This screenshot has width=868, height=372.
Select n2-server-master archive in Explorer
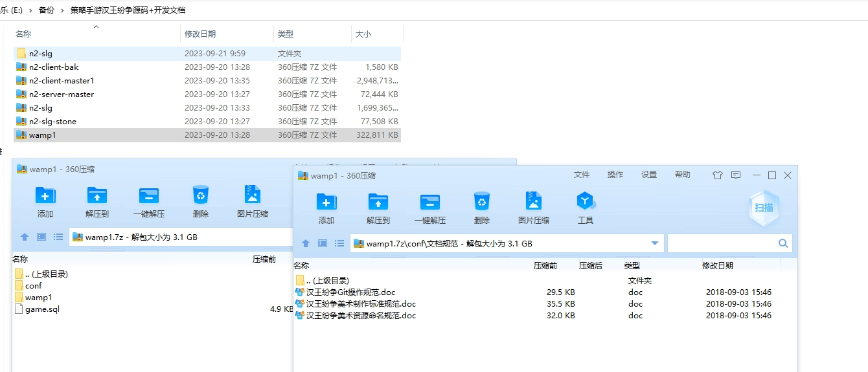click(x=207, y=94)
